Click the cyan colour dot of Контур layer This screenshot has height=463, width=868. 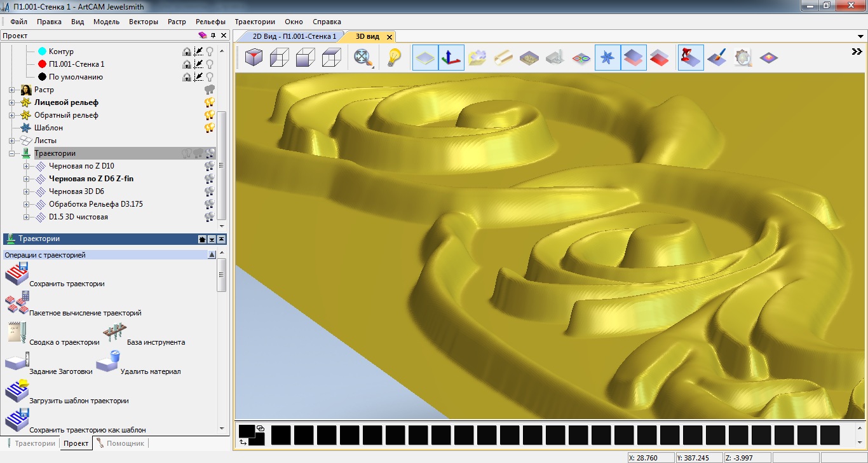click(x=42, y=51)
